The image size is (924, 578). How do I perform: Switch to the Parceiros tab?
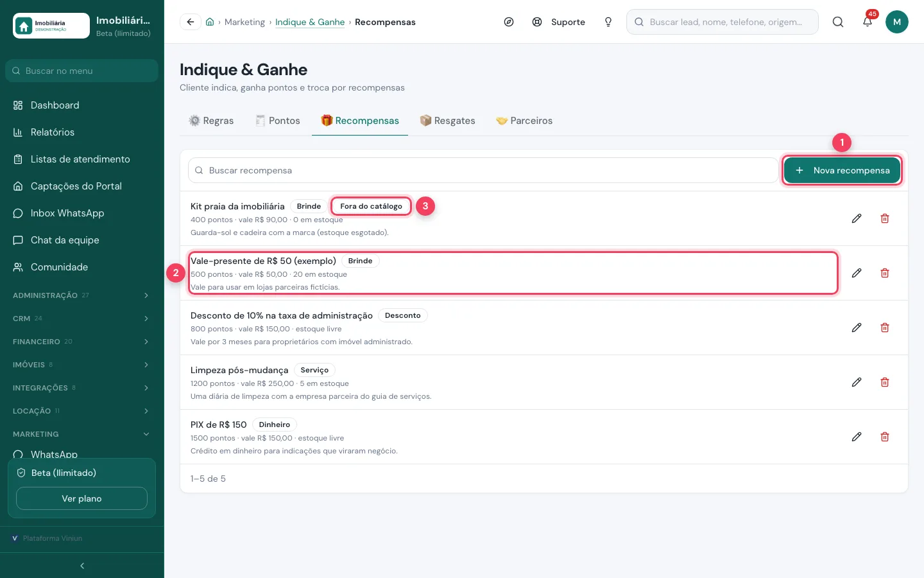524,121
